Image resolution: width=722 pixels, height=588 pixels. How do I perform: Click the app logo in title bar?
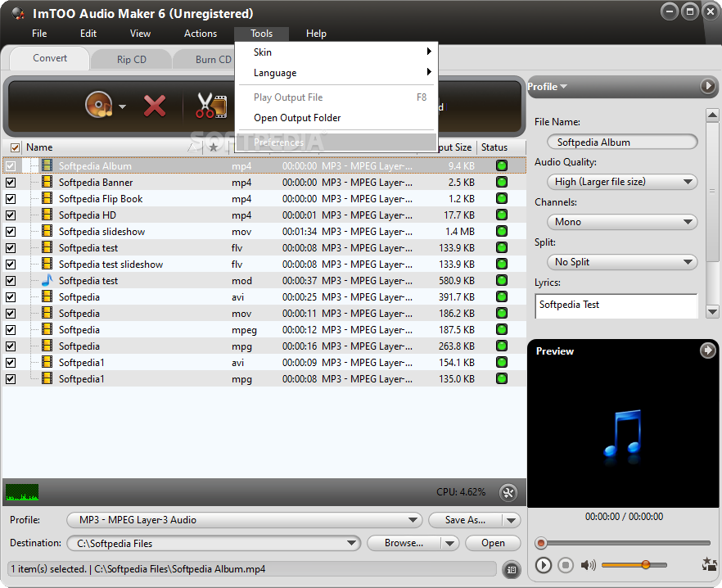pos(18,13)
